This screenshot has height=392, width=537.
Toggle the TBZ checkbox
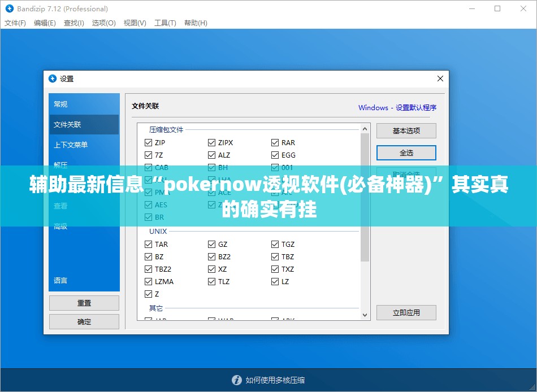click(x=275, y=257)
